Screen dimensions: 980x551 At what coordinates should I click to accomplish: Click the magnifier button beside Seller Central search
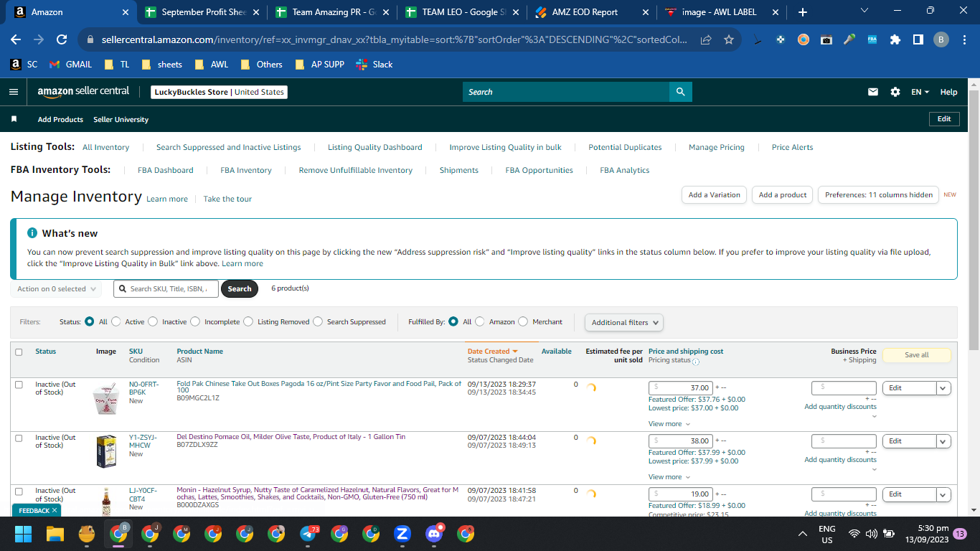[681, 92]
